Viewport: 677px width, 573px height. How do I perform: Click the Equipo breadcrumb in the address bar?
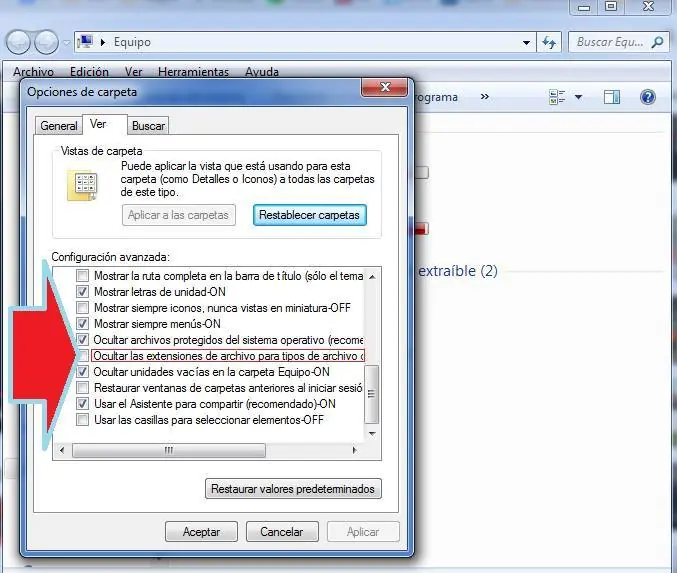[x=132, y=42]
